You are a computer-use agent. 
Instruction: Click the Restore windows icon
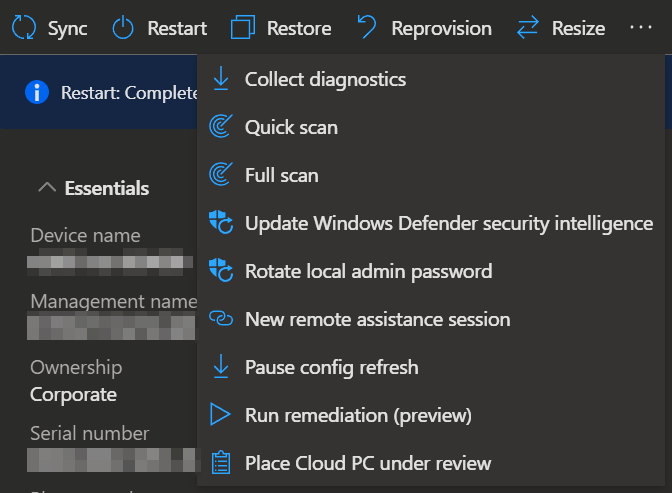pos(242,28)
